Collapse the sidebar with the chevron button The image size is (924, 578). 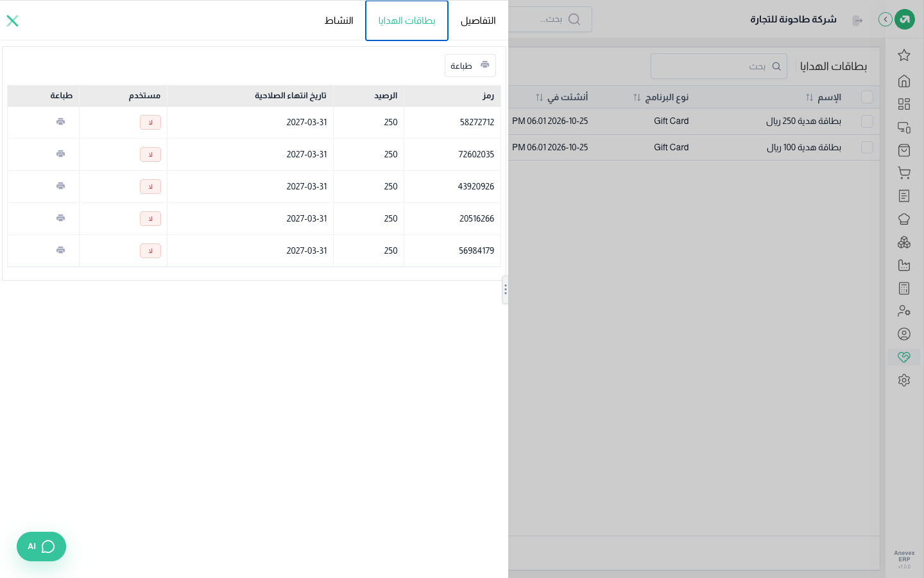(886, 19)
